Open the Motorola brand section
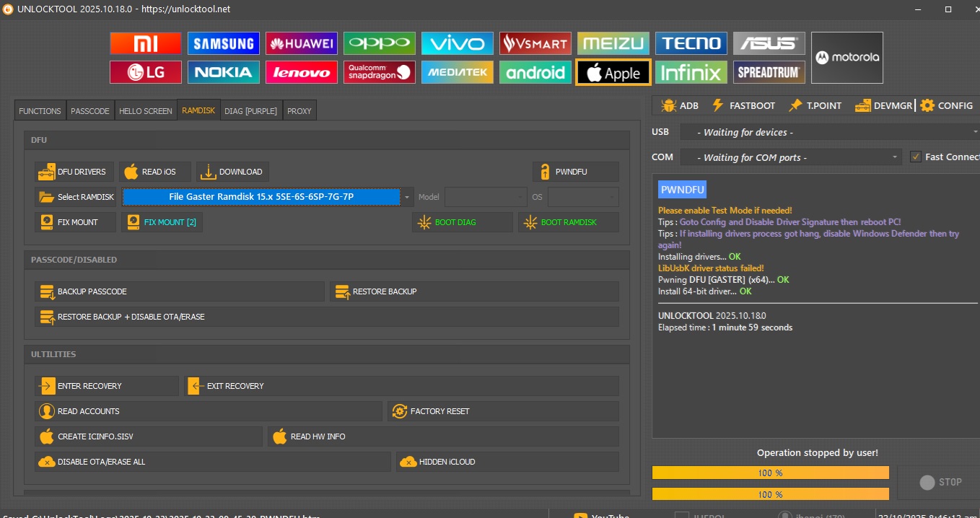 click(x=846, y=58)
